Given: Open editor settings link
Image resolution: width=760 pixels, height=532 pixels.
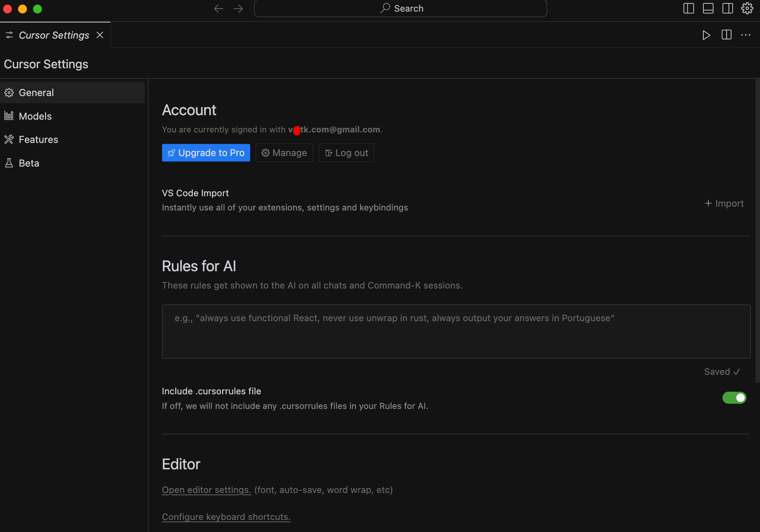Looking at the screenshot, I should point(206,490).
